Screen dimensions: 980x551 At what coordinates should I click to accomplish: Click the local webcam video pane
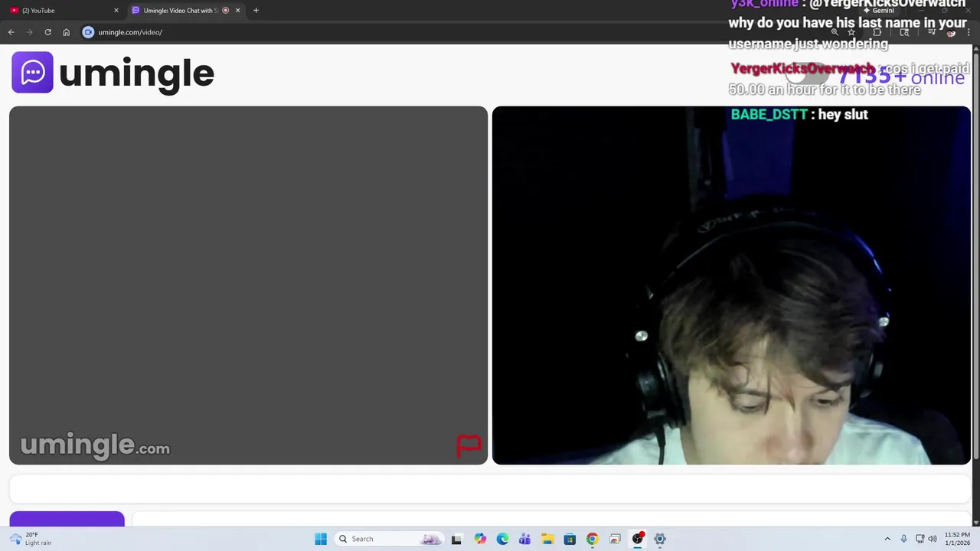click(x=731, y=285)
